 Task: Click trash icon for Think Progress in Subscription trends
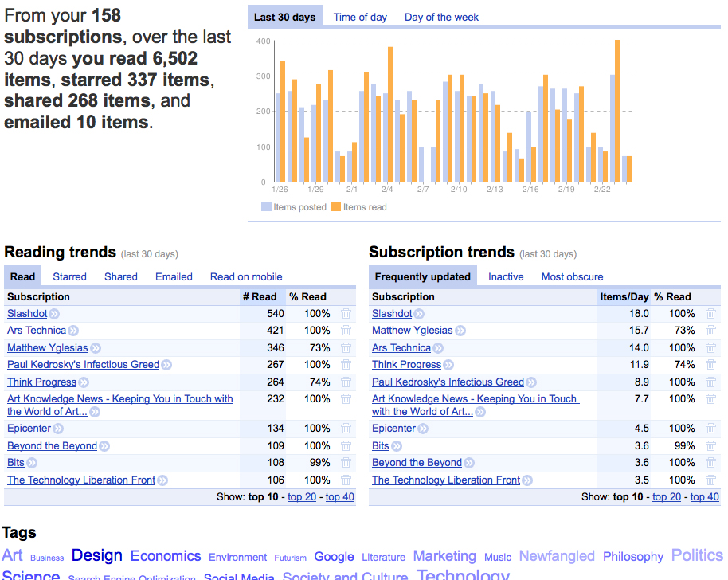click(710, 365)
